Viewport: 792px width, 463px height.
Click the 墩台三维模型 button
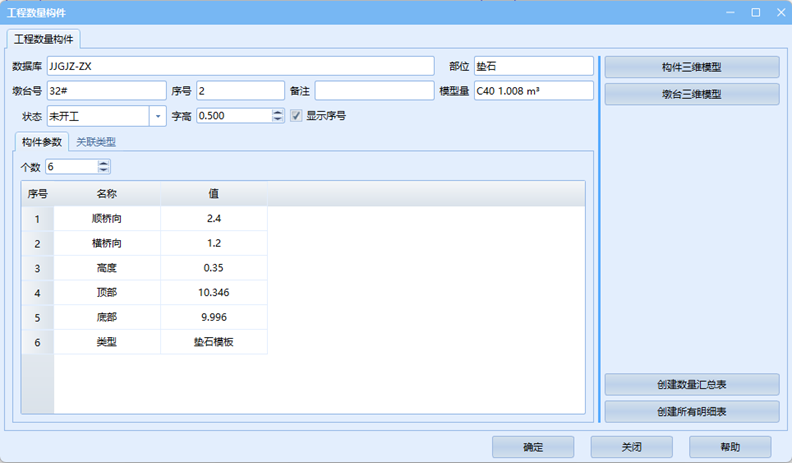pyautogui.click(x=691, y=94)
